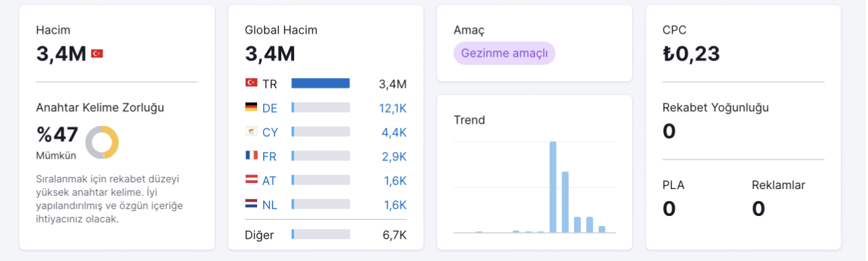Viewport: 868px width, 261px height.
Task: Open the FR country link
Action: click(x=270, y=156)
